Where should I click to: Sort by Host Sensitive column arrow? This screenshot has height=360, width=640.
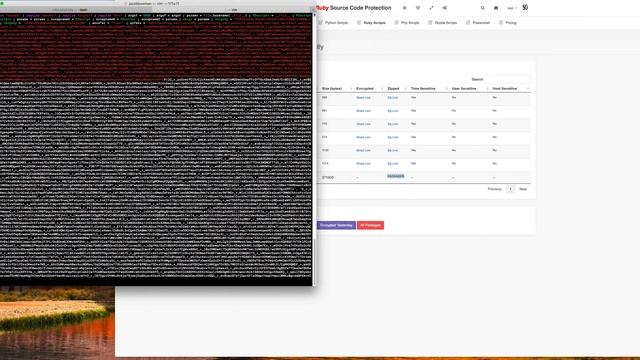pos(528,89)
